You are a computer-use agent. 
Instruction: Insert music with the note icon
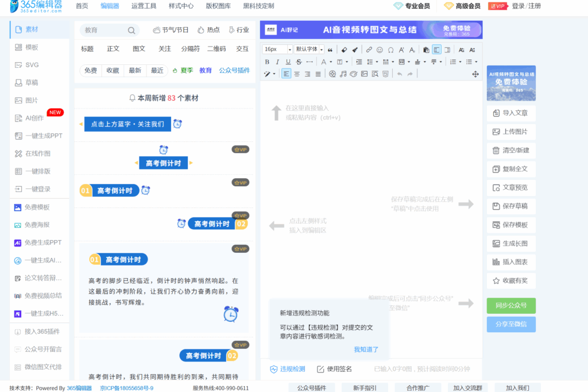tap(343, 74)
